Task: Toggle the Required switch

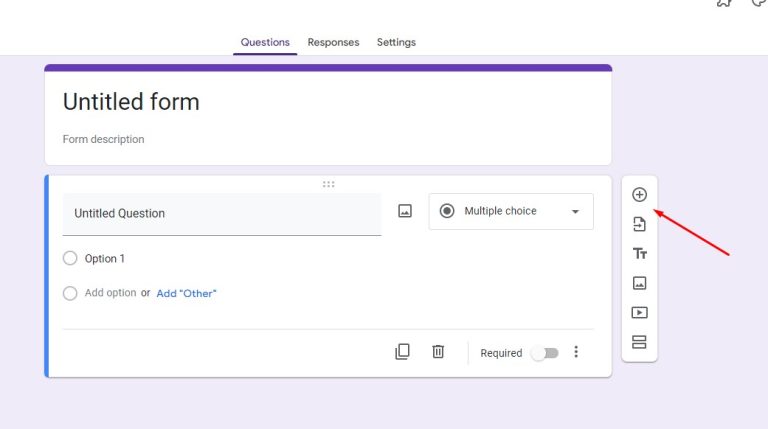Action: tap(544, 353)
